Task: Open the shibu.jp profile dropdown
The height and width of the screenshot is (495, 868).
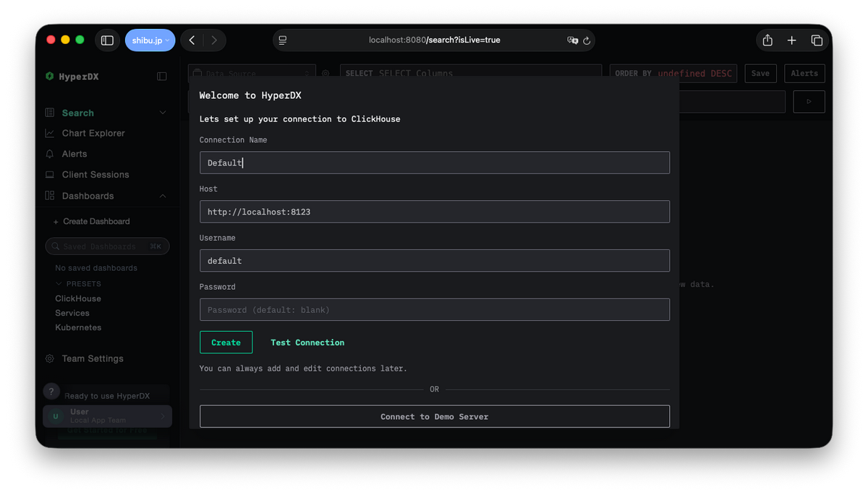Action: [x=150, y=40]
